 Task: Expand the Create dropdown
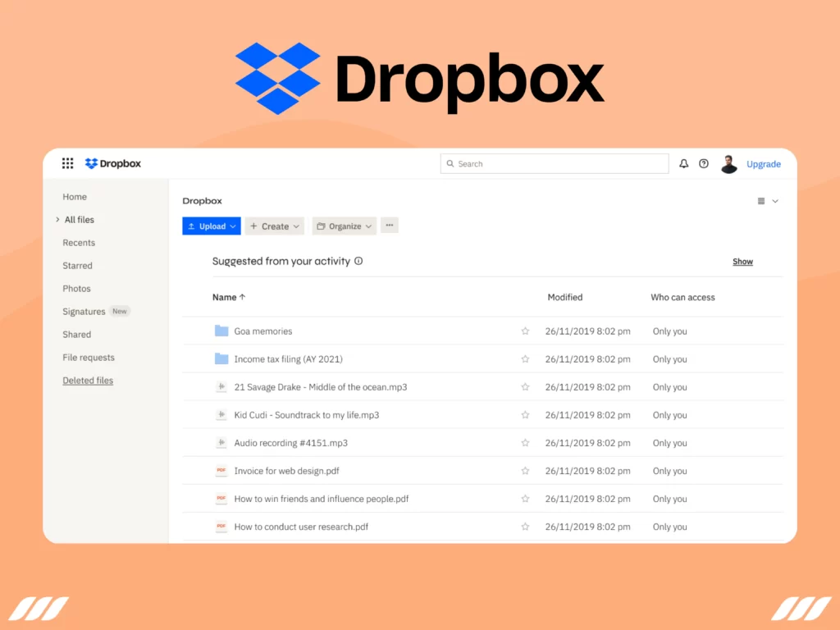pyautogui.click(x=274, y=226)
